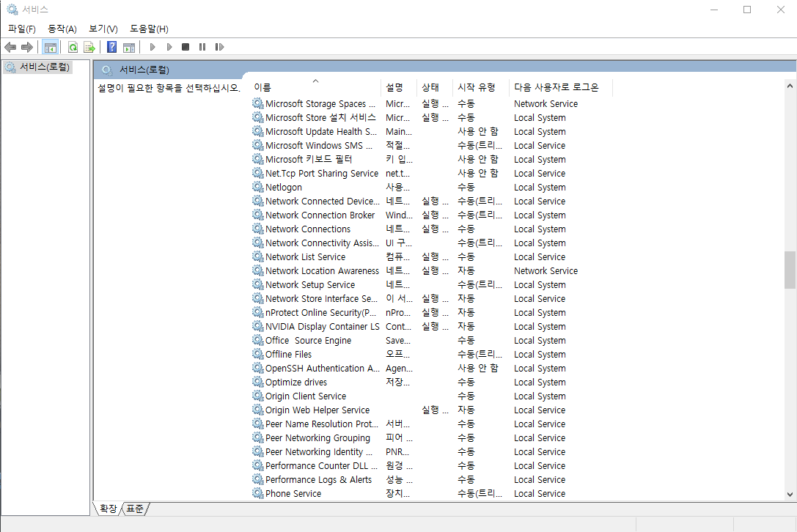Click the Refresh toolbar icon
The image size is (797, 532).
point(73,47)
